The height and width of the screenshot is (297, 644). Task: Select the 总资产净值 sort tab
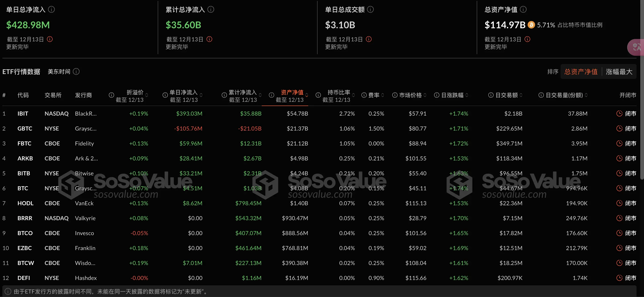point(581,72)
